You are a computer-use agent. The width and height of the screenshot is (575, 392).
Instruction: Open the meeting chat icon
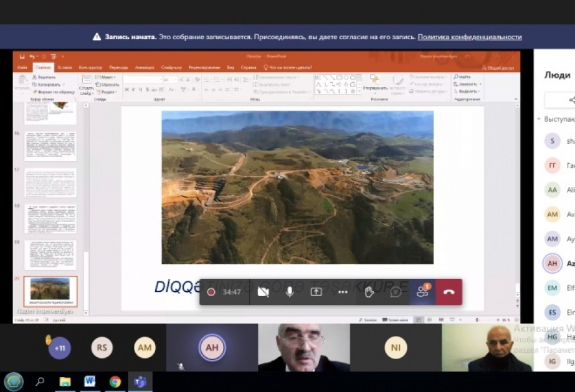pos(396,292)
